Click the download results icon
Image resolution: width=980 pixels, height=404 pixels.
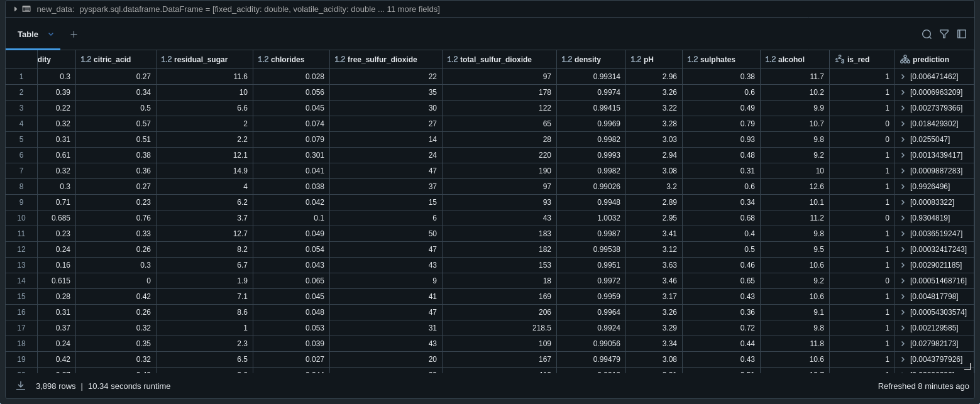pos(21,386)
